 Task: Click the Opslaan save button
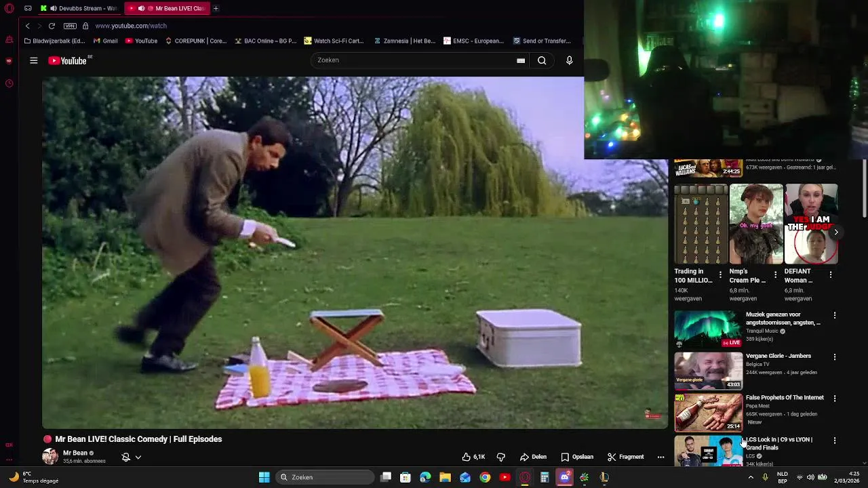577,457
